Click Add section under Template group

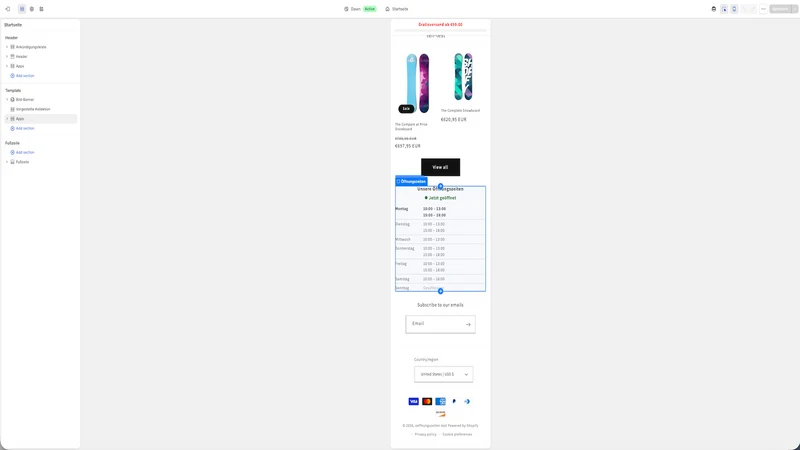tap(22, 128)
